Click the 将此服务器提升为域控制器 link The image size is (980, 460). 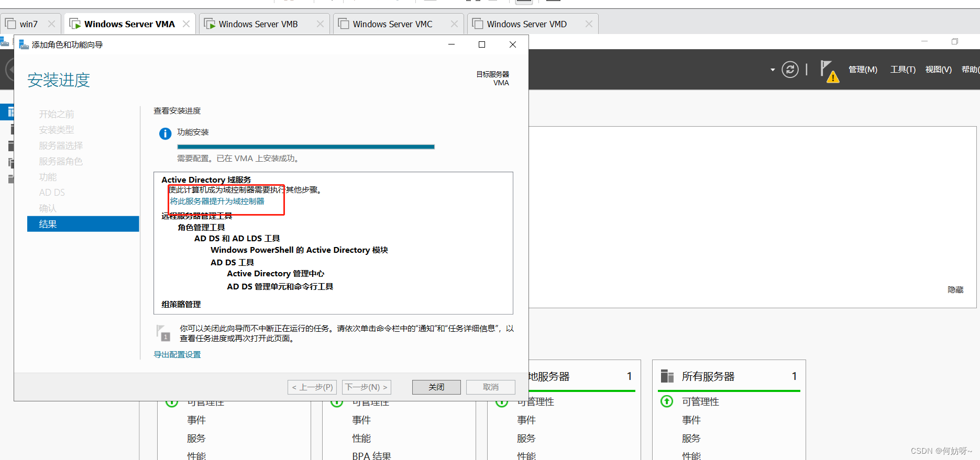click(x=217, y=201)
